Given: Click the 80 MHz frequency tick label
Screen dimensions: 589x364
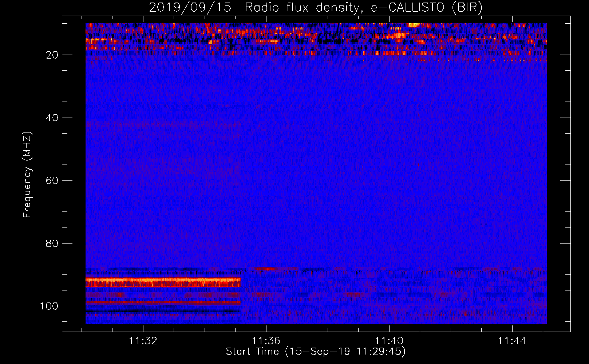Looking at the screenshot, I should point(52,243).
